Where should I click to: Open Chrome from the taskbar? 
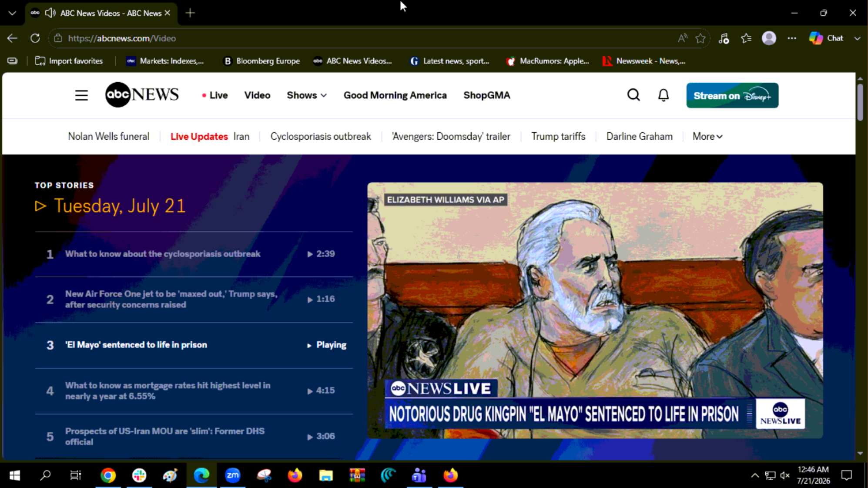point(108,475)
